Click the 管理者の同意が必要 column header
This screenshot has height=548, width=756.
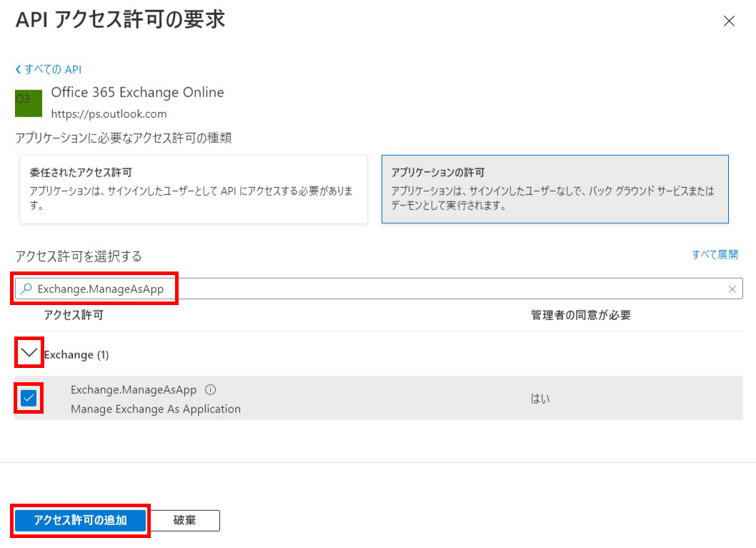pyautogui.click(x=581, y=315)
